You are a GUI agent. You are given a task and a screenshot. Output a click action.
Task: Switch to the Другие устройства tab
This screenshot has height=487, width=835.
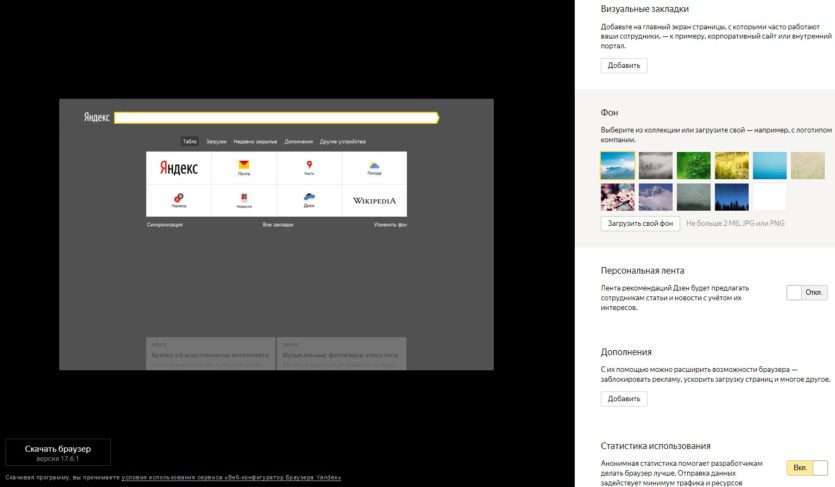click(342, 142)
